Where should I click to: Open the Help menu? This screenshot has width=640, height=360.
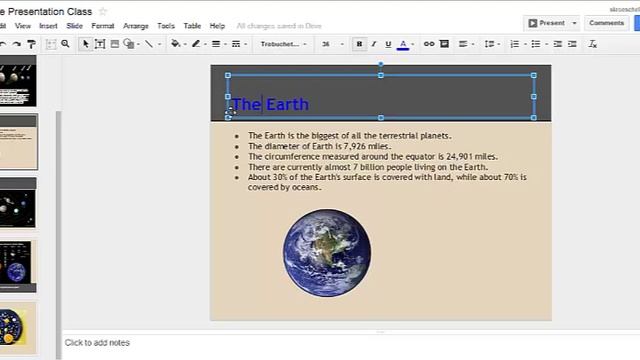(217, 26)
